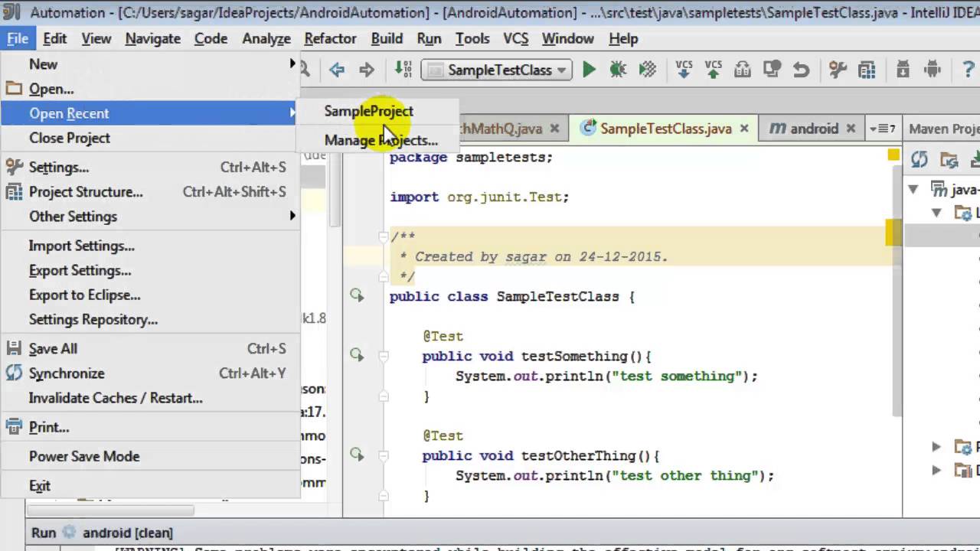This screenshot has height=551, width=980.
Task: Click the Revert undo-arrow icon
Action: coord(801,70)
